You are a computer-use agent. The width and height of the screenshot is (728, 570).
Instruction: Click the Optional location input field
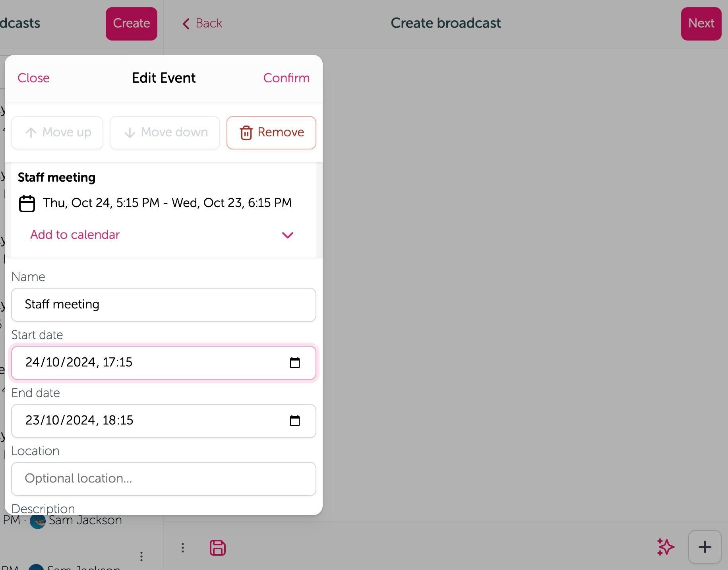coord(164,479)
